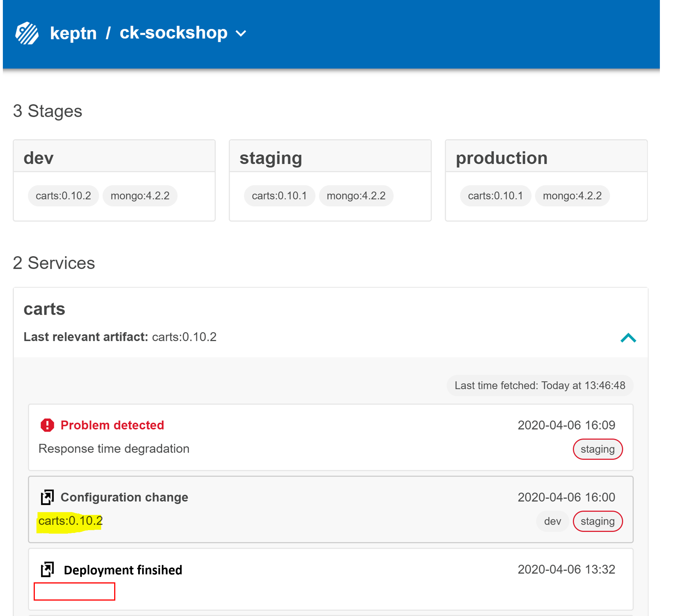Select the carts:0.10.1 tag in production stage

coord(495,196)
